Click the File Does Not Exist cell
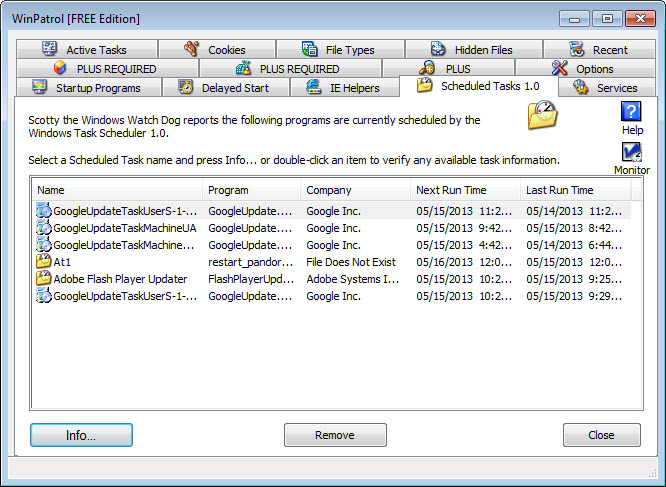 tap(351, 262)
